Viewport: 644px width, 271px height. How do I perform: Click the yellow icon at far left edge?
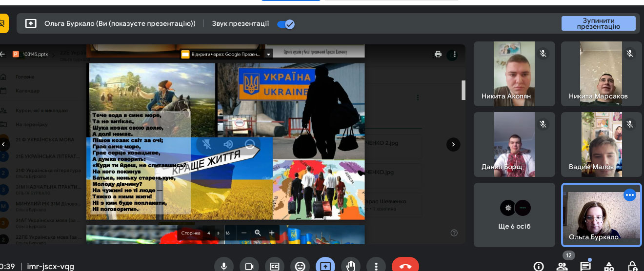[x=4, y=23]
